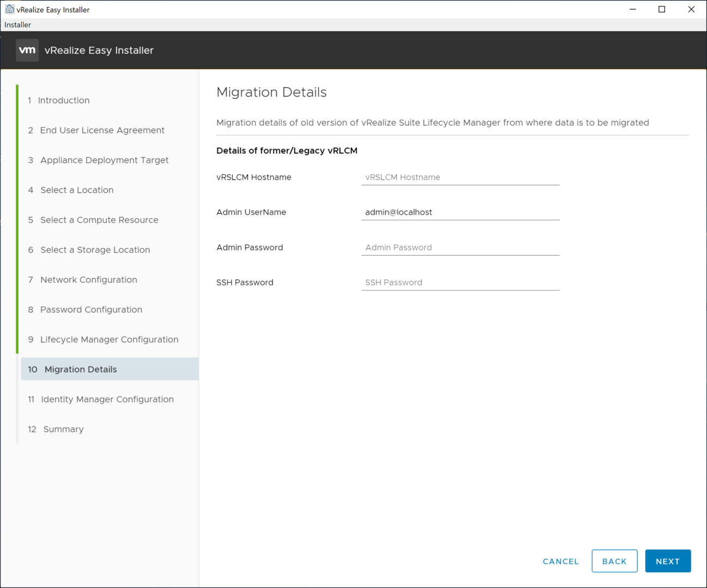Open Network Configuration step

tap(88, 280)
